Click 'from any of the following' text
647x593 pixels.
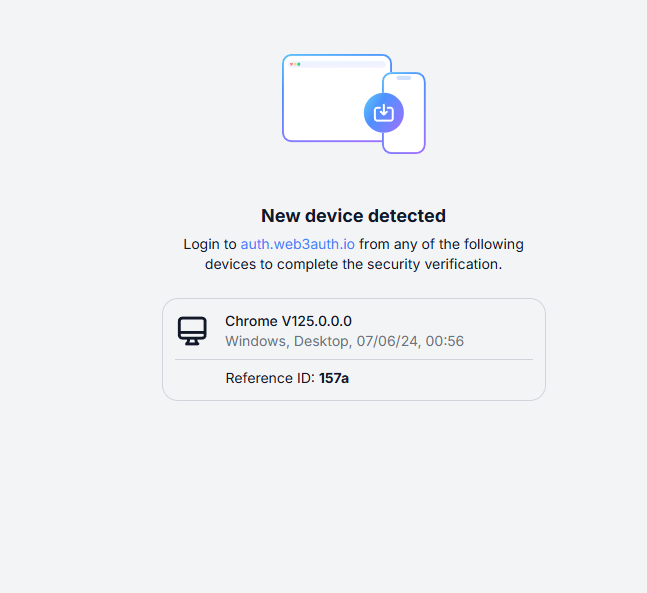[442, 244]
